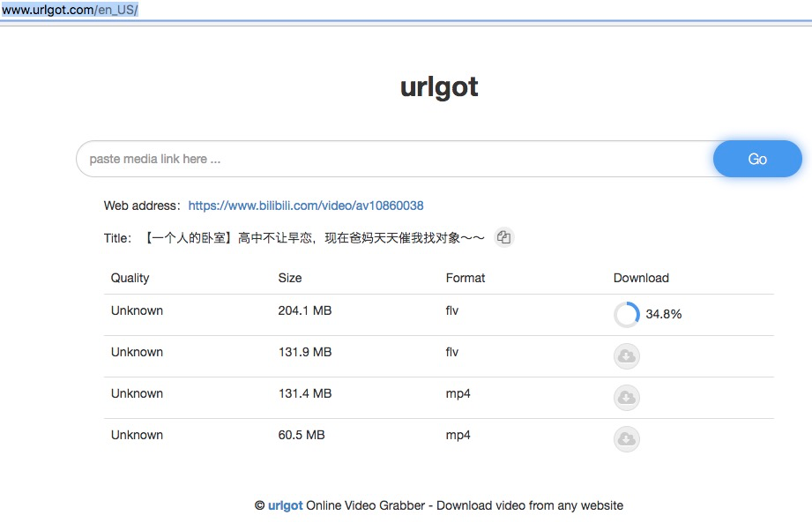
Task: Click the Download column header
Action: tap(641, 278)
